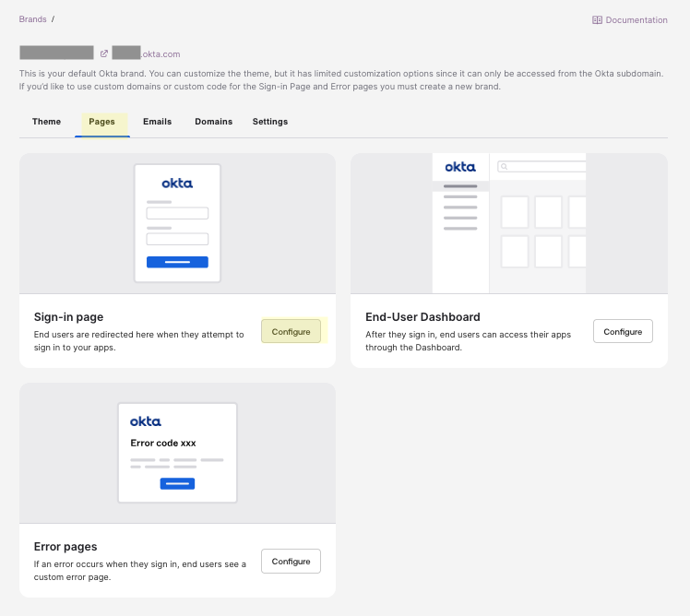
Task: Configure the Error pages
Action: pos(291,561)
